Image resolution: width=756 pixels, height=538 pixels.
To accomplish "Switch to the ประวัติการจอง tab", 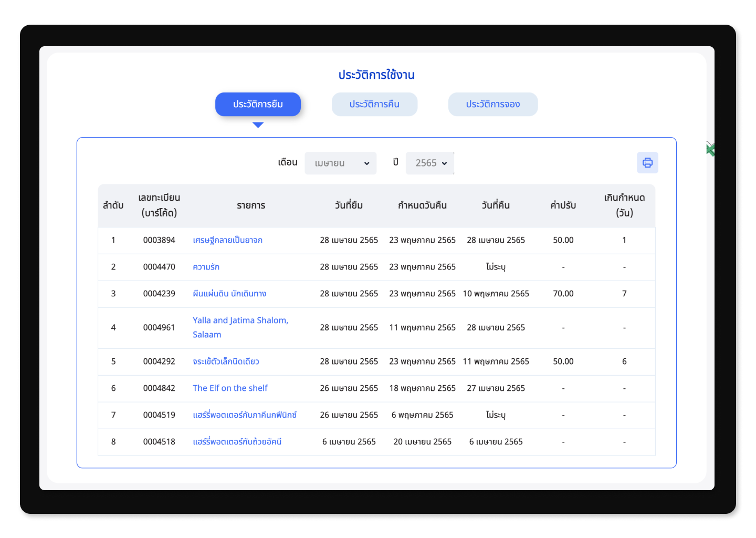I will (x=493, y=104).
